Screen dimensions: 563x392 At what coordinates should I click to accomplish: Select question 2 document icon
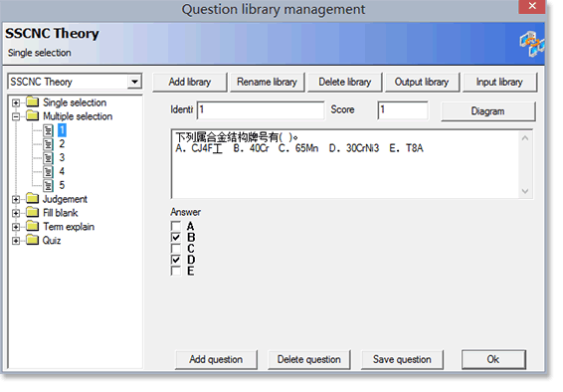pyautogui.click(x=49, y=144)
